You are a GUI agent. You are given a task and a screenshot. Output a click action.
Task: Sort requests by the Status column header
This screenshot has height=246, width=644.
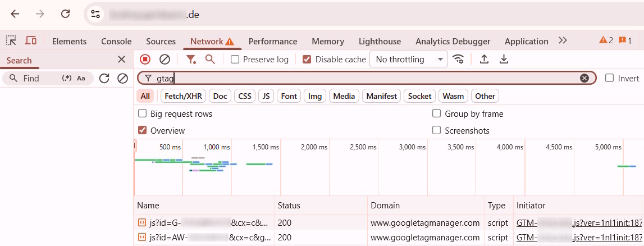[x=289, y=206]
